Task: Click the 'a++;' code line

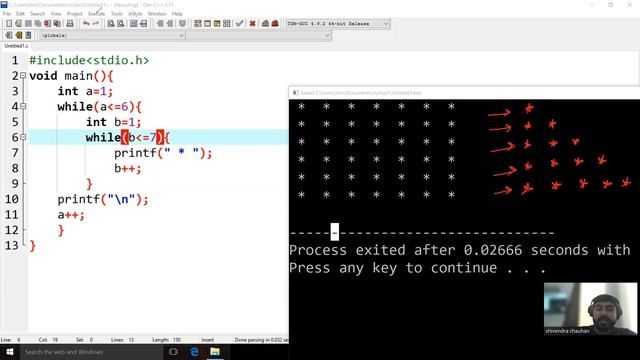Action: click(x=71, y=215)
